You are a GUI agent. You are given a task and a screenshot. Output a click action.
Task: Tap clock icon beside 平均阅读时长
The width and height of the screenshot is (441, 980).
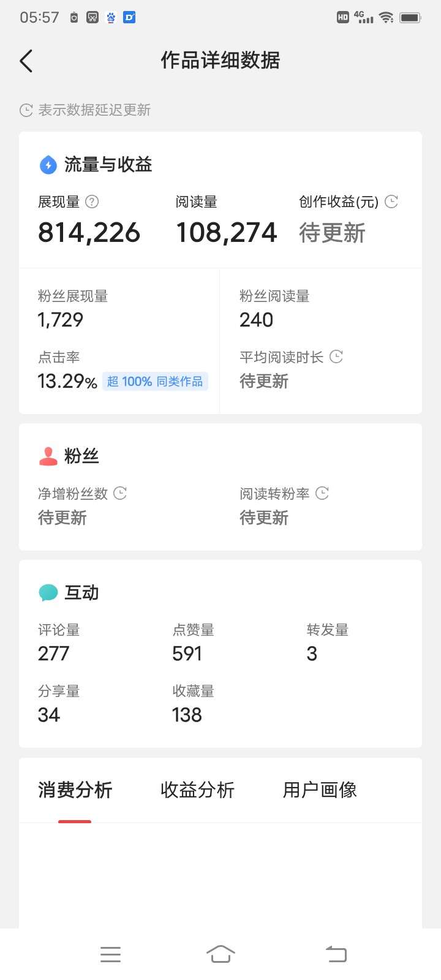(336, 356)
